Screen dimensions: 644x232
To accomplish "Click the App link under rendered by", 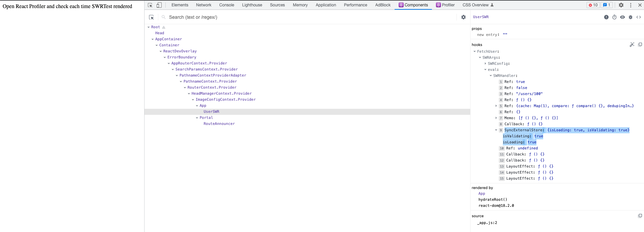I will click(x=482, y=193).
